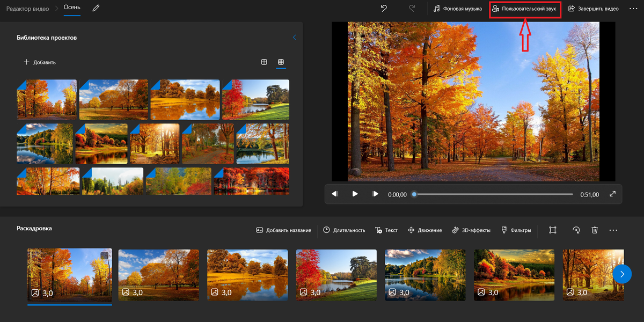Open the Фильтры tool
The image size is (644, 322).
coord(516,230)
